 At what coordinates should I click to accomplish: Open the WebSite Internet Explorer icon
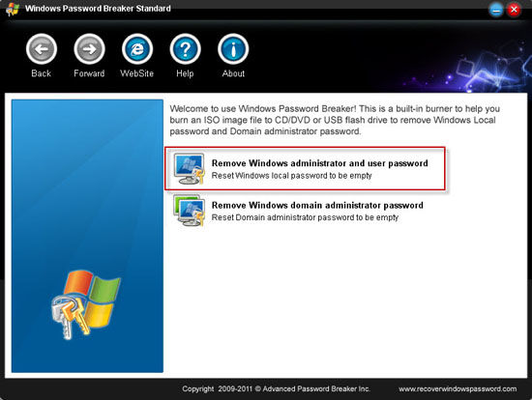137,49
